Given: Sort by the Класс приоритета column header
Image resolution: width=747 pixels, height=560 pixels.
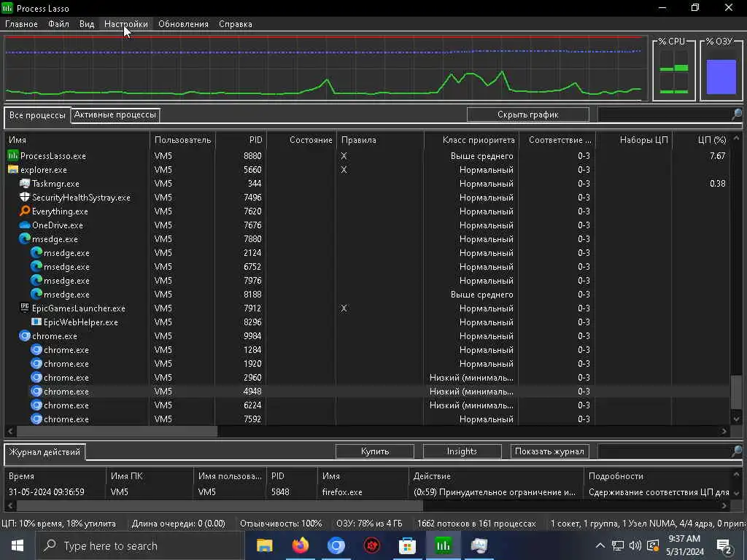Looking at the screenshot, I should tap(471, 140).
